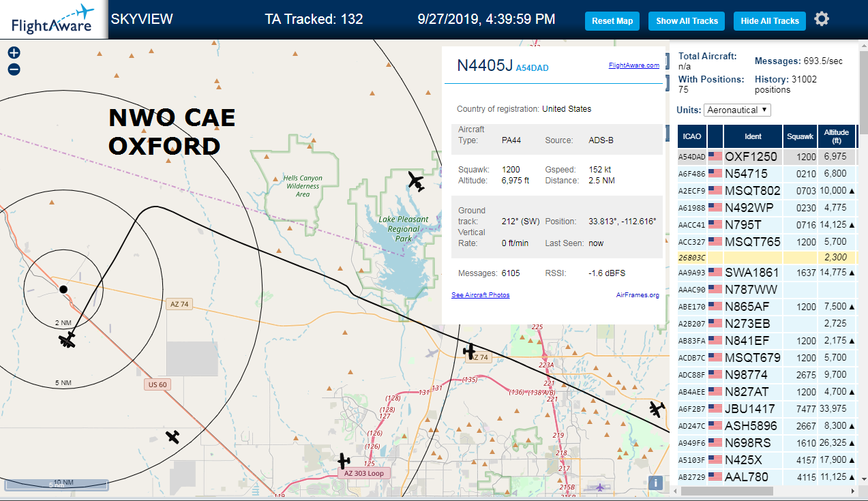Click the horizontal scrollbar right arrow
The height and width of the screenshot is (501, 868).
(x=852, y=491)
